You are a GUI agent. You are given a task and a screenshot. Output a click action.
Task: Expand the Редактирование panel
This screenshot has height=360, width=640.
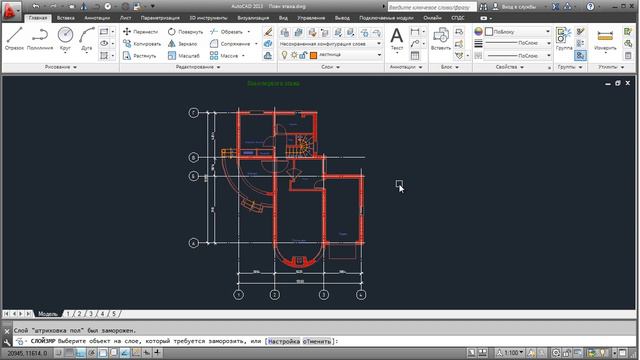pos(198,67)
